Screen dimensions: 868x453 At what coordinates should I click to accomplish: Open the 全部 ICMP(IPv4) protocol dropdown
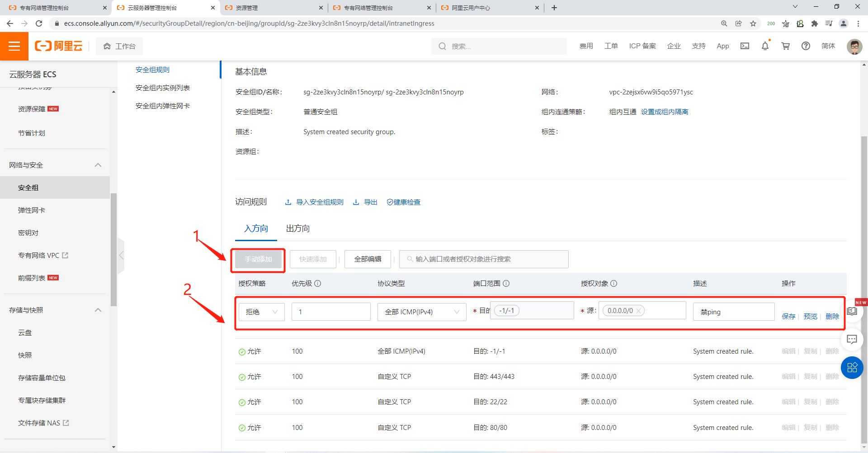(x=421, y=312)
